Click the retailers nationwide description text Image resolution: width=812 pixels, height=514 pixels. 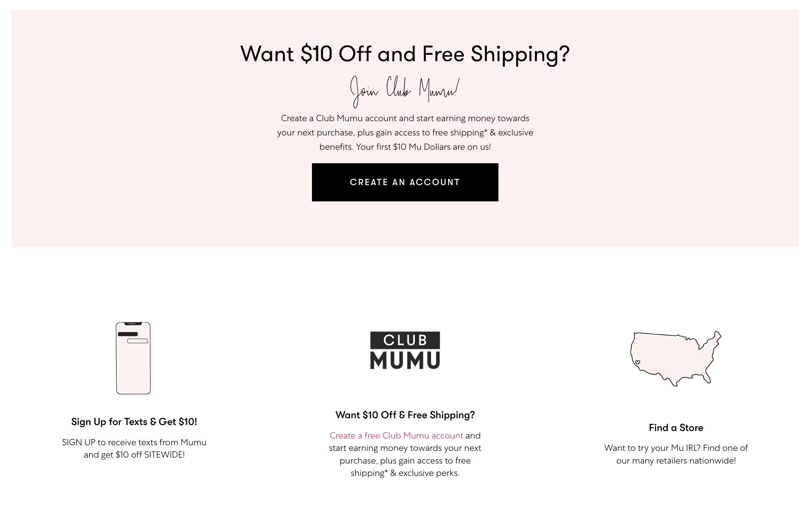[676, 454]
